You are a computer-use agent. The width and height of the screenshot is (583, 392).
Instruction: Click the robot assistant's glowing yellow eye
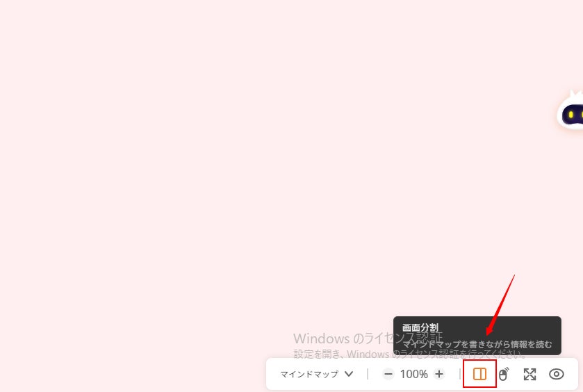coord(570,115)
